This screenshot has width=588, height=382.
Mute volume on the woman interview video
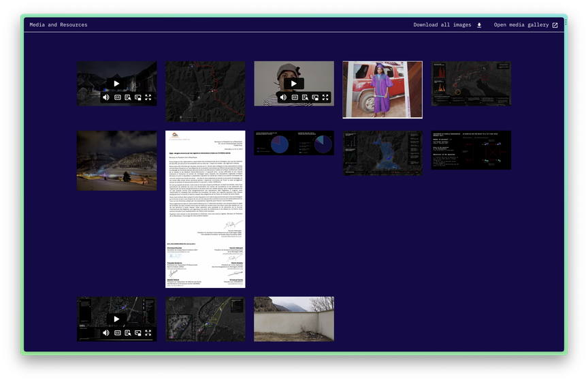[284, 97]
